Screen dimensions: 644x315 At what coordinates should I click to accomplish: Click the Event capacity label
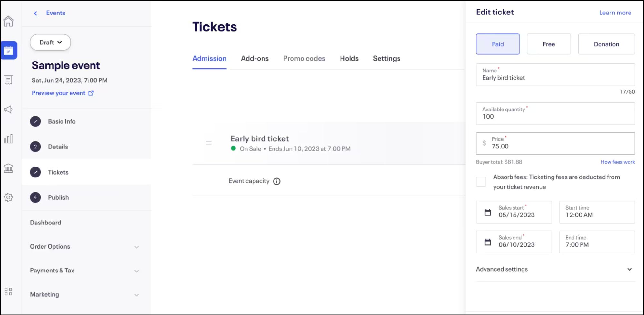tap(249, 181)
